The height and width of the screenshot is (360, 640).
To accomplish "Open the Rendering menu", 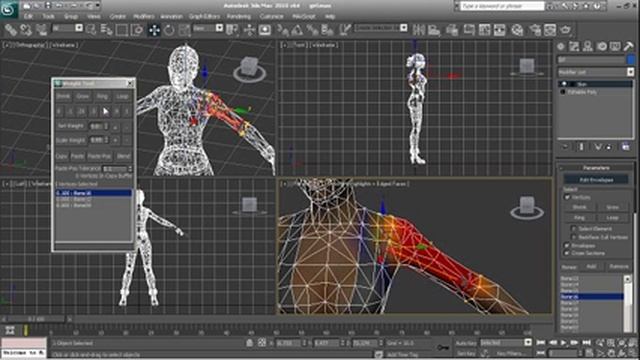I will [239, 17].
